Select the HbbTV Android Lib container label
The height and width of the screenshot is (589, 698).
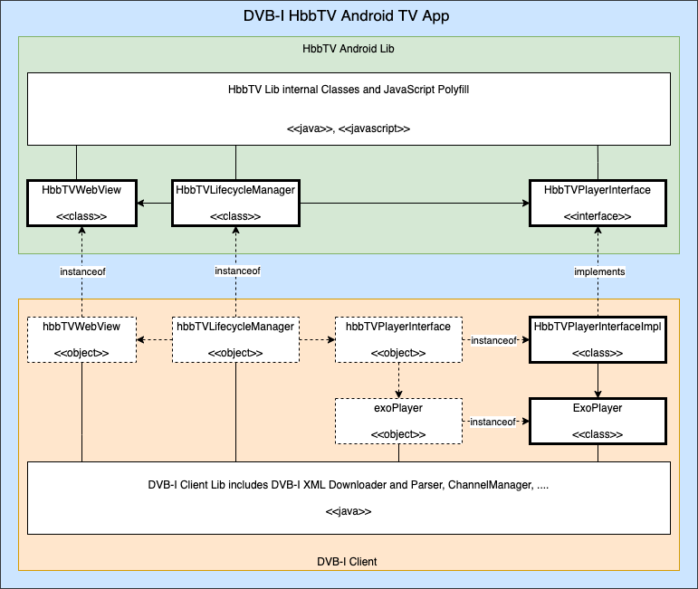coord(349,48)
